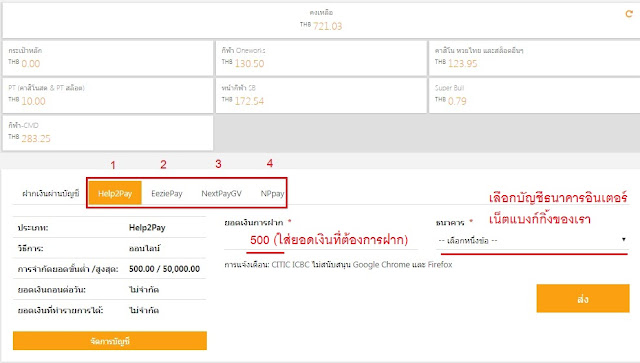
Task: Click the ออนไลน์ method value
Action: tap(144, 248)
